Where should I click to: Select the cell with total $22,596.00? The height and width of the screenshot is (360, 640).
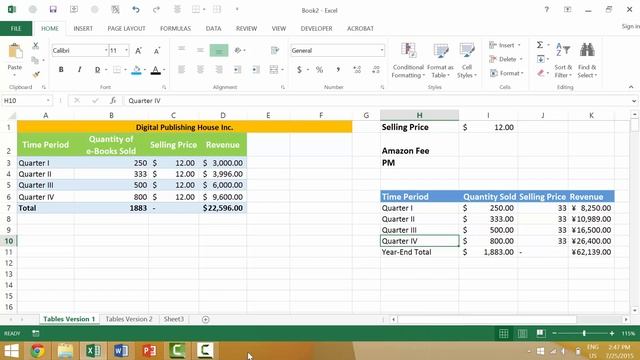(223, 208)
